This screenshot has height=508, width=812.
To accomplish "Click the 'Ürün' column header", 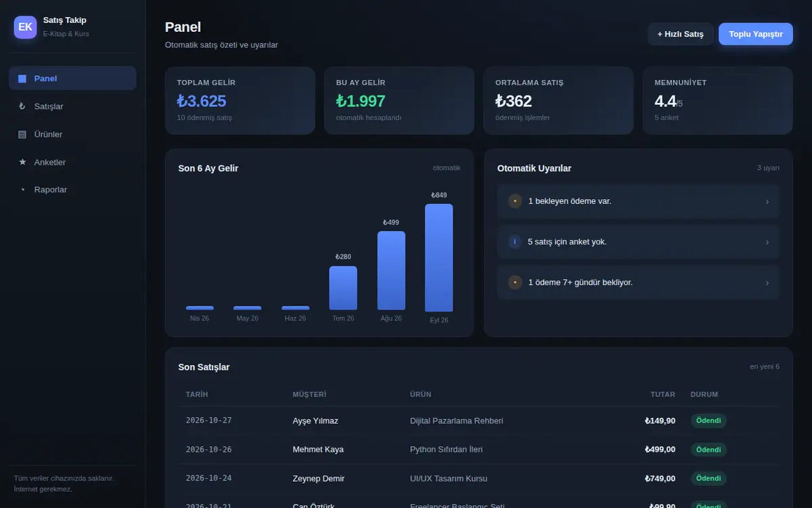I will pos(420,394).
